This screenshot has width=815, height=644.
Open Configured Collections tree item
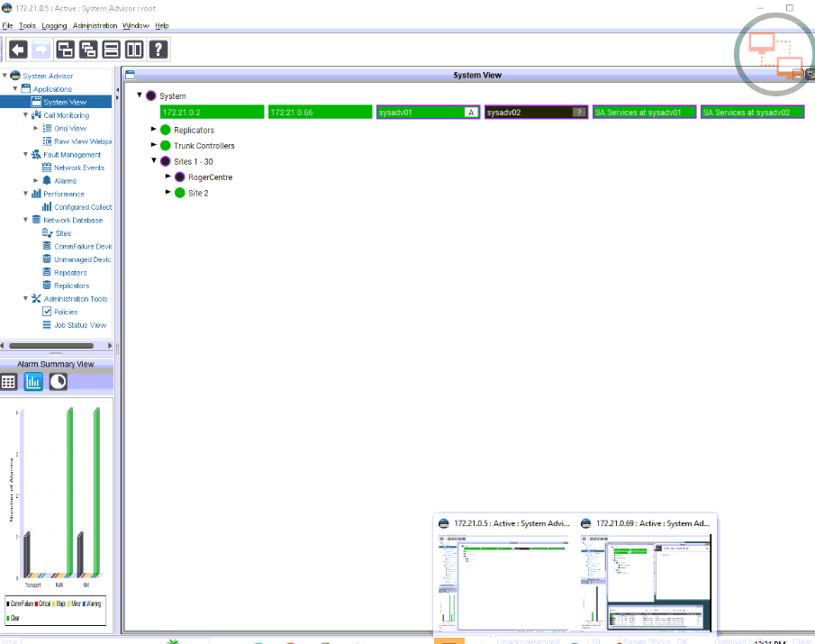point(83,207)
